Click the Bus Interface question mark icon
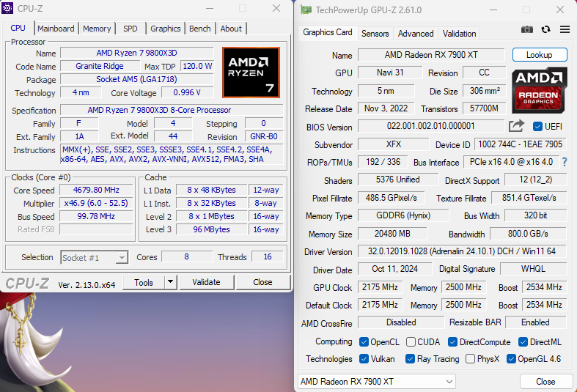The width and height of the screenshot is (577, 392). coord(564,162)
